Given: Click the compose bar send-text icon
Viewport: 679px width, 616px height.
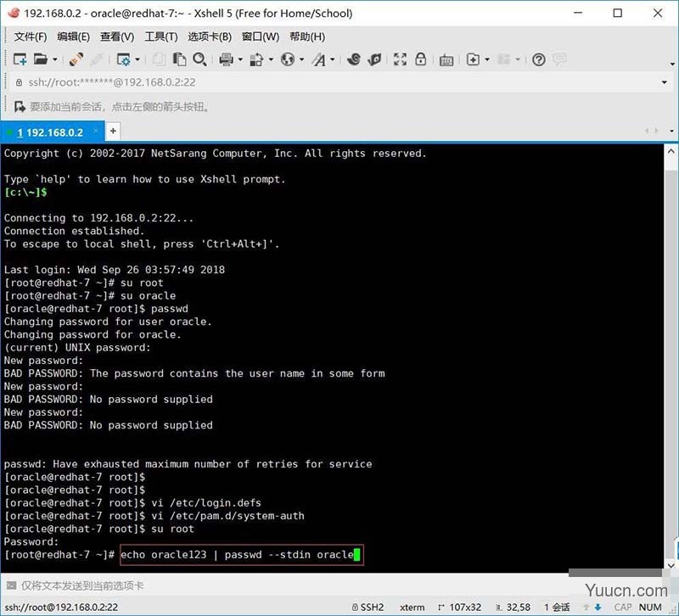Looking at the screenshot, I should (x=12, y=585).
